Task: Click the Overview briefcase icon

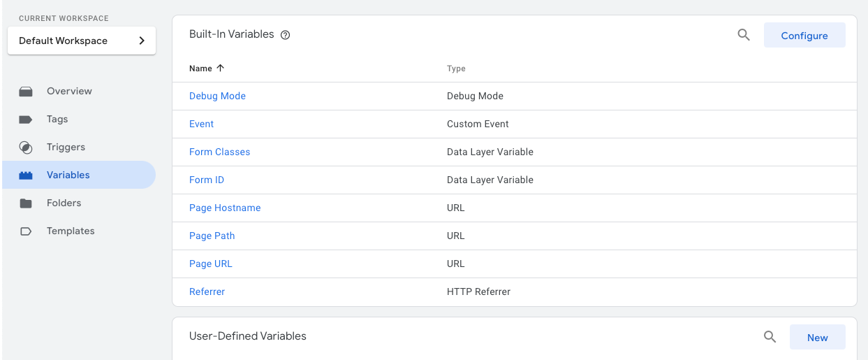Action: 26,92
